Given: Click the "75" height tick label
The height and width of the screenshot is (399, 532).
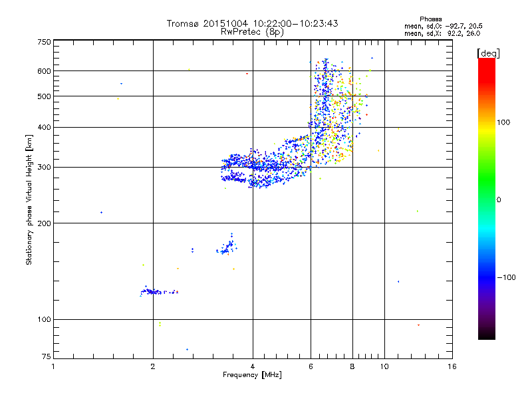Looking at the screenshot, I should point(47,356).
